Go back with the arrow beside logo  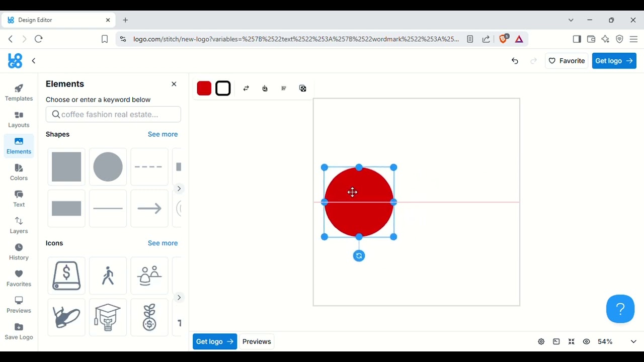click(34, 61)
